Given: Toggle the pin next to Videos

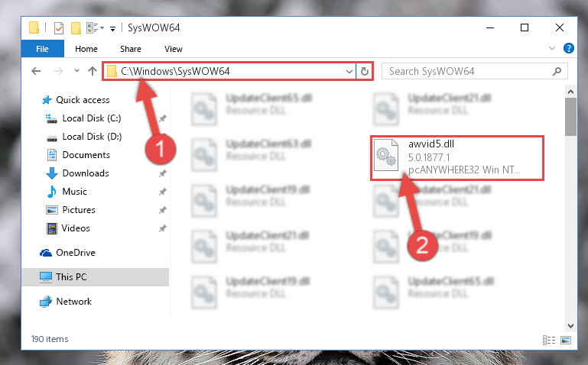Looking at the screenshot, I should pyautogui.click(x=162, y=228).
